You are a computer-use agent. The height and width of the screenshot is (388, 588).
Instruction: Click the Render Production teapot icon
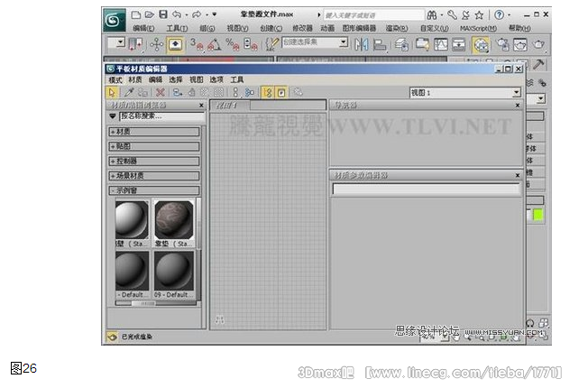(538, 45)
